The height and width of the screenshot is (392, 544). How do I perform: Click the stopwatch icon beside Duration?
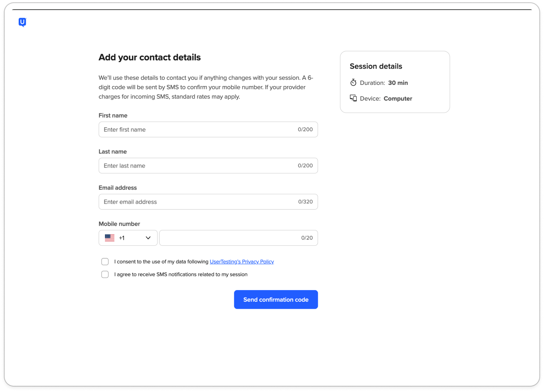coord(353,83)
